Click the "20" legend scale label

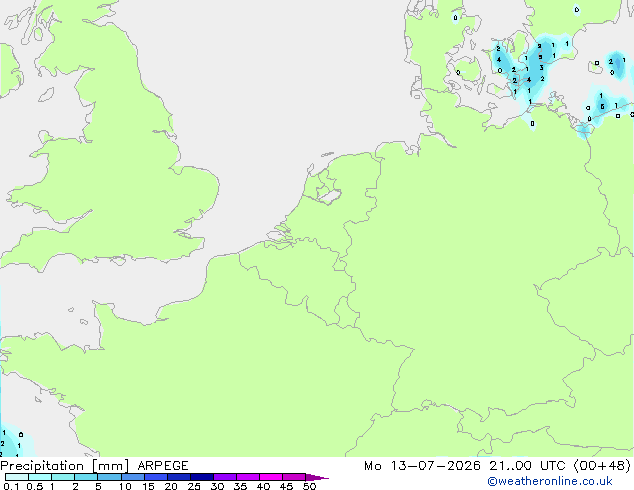tap(171, 486)
